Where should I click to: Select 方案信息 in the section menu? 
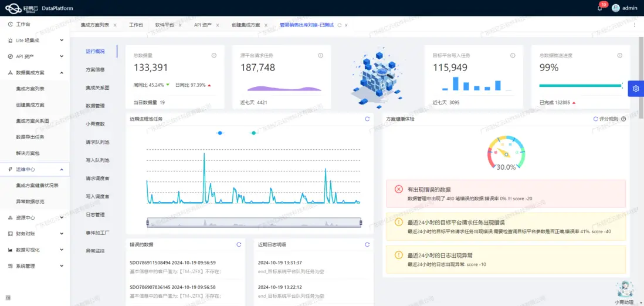point(95,69)
